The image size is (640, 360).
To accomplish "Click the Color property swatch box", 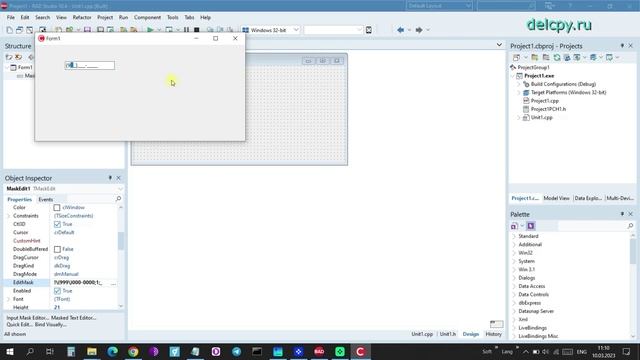I will tap(57, 208).
